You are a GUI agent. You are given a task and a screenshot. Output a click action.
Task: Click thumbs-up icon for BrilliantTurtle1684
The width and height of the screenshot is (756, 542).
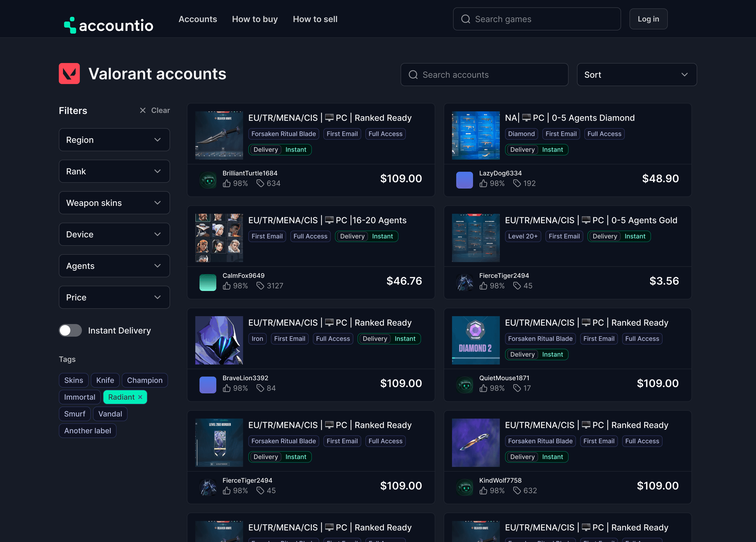[227, 184]
